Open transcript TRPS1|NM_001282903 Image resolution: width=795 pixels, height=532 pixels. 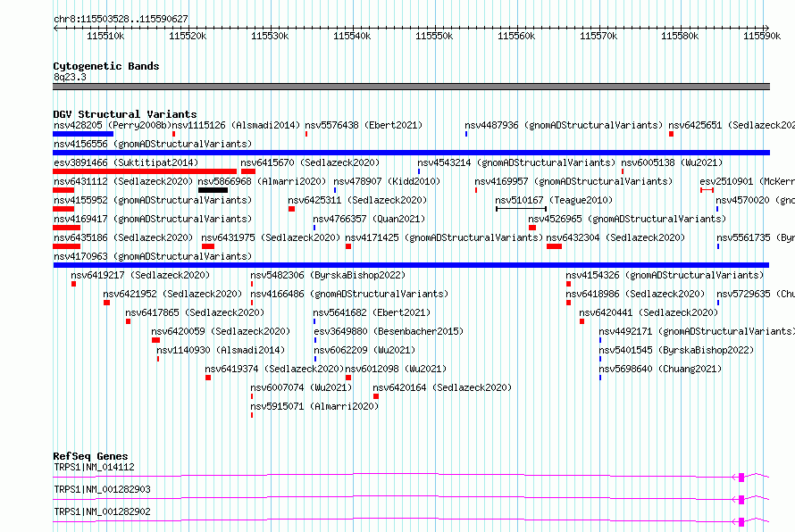tap(102, 489)
